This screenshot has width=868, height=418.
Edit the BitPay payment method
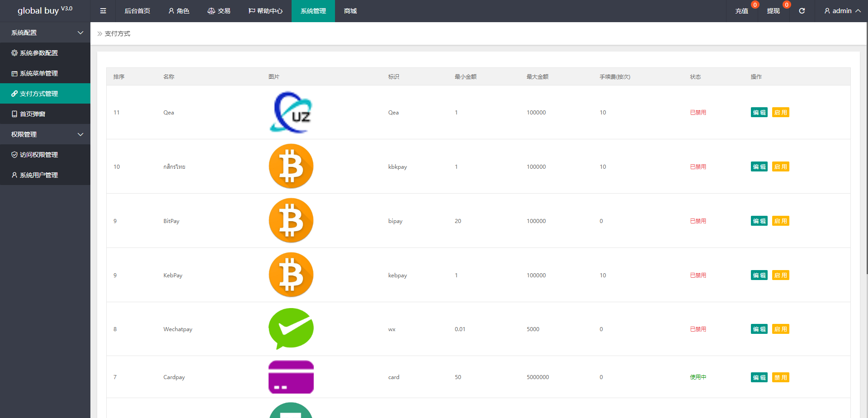[759, 221]
